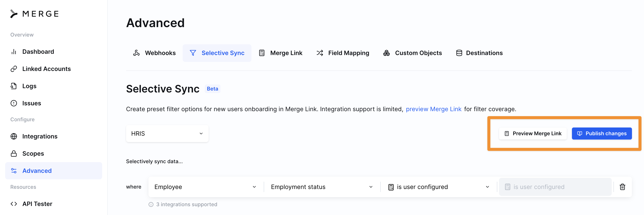Follow the 'preview Merge Link' hyperlink

433,109
